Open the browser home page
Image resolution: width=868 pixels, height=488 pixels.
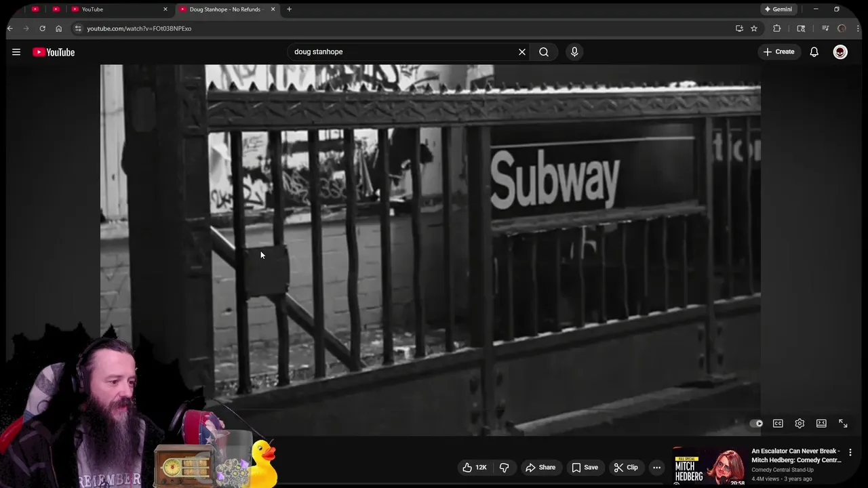point(58,28)
